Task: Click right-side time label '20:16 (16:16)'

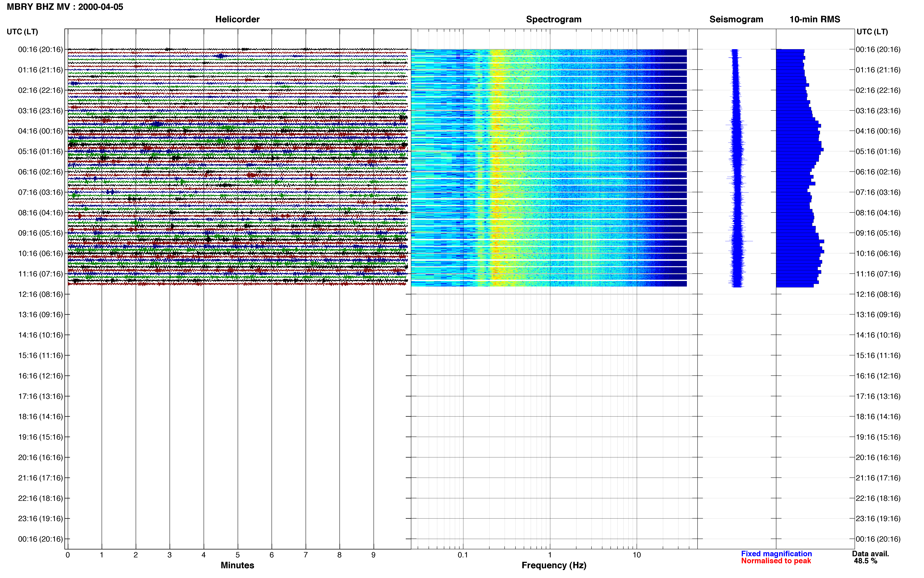Action: click(x=878, y=457)
